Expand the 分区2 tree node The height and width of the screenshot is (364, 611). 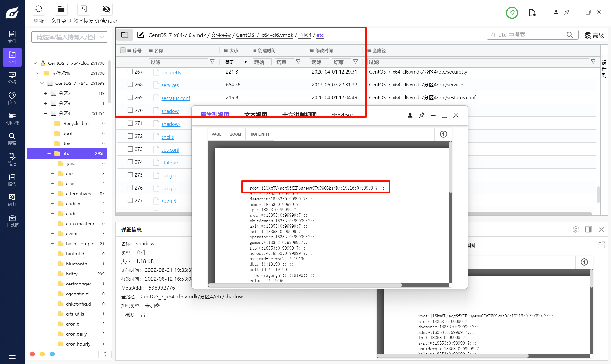coord(46,94)
